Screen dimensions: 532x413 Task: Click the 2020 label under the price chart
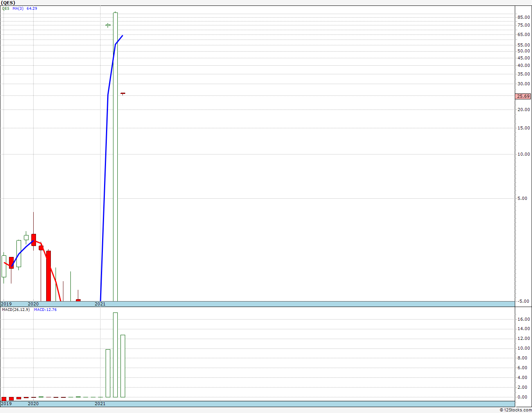click(x=33, y=304)
